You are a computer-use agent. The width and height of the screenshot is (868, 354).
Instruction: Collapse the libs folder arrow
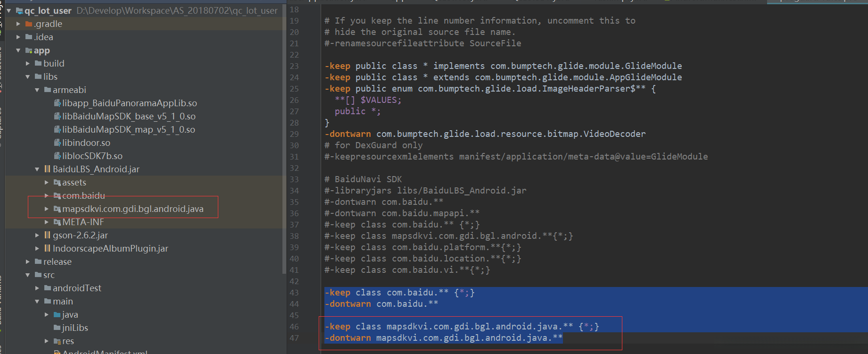point(28,76)
